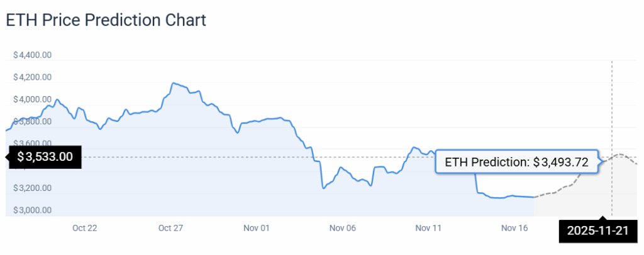Click the price line peak near Oct 27
Viewport: 644px width, 255px height.
coord(173,83)
